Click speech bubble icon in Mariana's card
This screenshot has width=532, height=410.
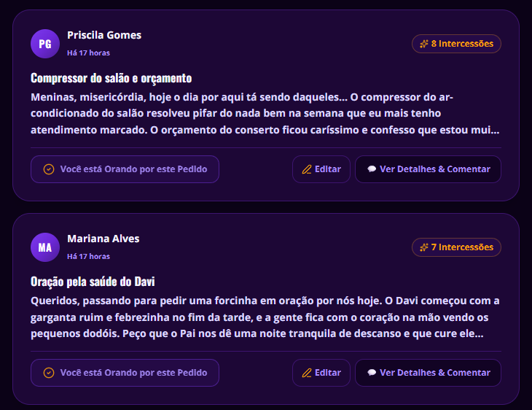(x=372, y=373)
